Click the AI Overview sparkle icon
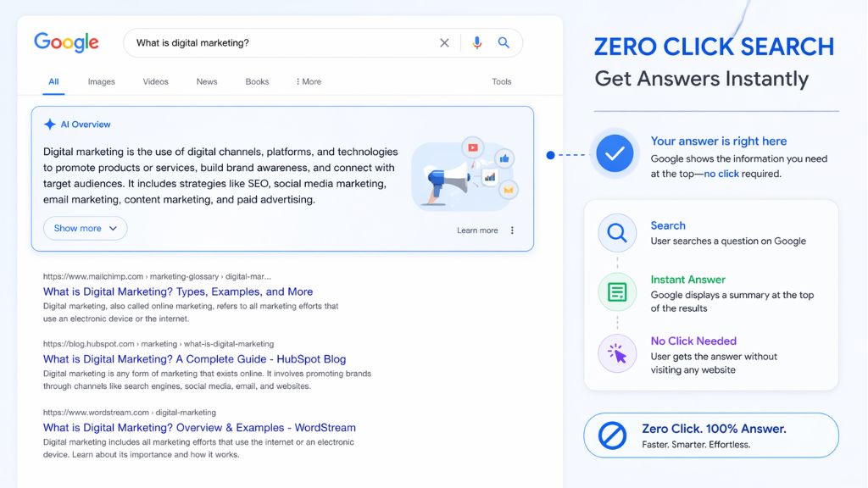This screenshot has width=868, height=488. [50, 125]
